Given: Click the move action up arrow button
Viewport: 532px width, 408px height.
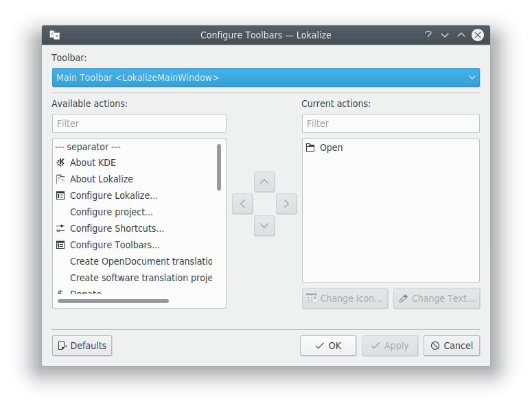Looking at the screenshot, I should [264, 182].
